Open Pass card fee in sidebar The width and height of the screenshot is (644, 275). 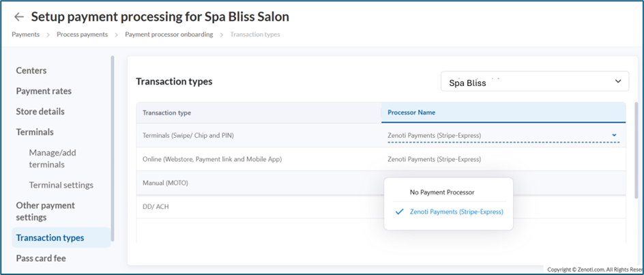click(x=41, y=258)
